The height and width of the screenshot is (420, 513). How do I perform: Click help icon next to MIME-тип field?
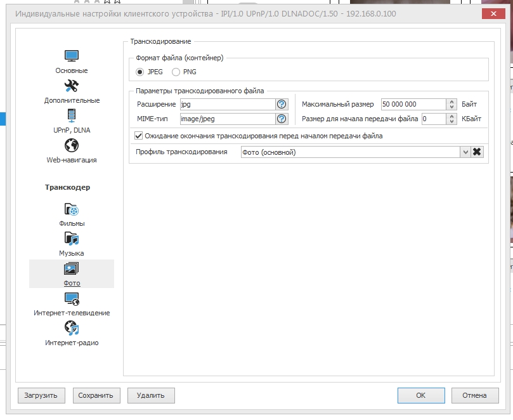(x=282, y=119)
